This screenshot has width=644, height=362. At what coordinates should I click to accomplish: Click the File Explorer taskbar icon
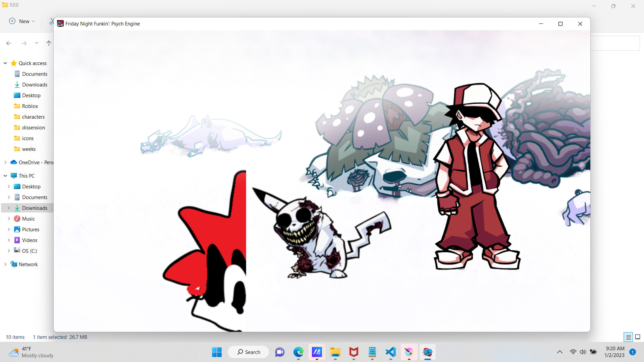pos(335,352)
